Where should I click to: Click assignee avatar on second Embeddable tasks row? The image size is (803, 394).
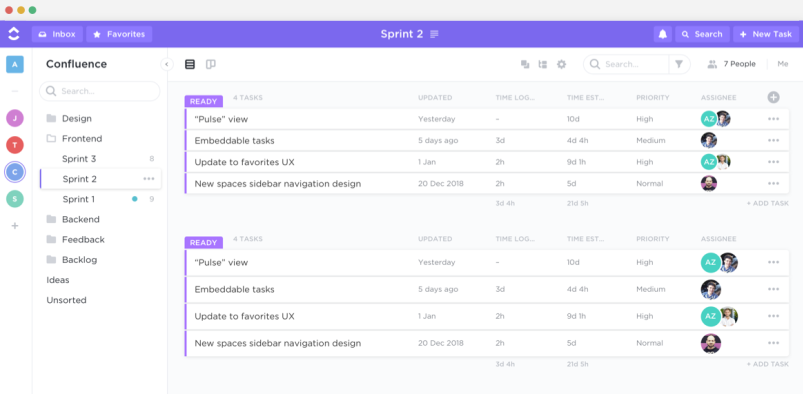point(711,289)
